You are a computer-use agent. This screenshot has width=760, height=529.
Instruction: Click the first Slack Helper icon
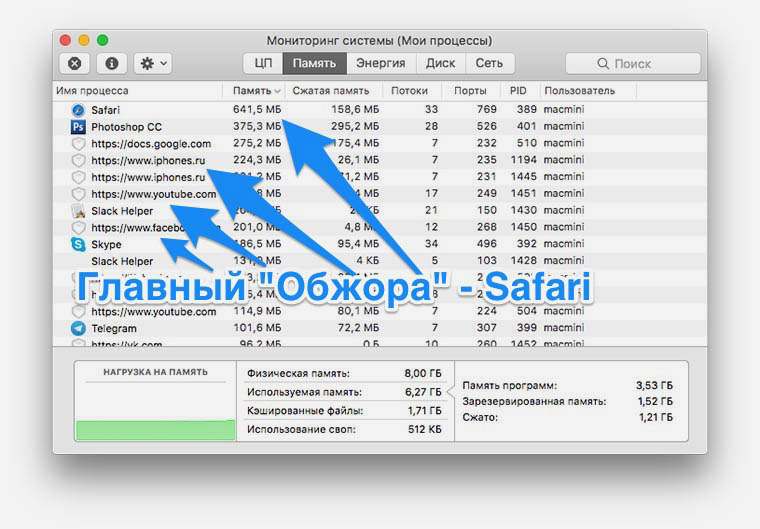[x=78, y=211]
